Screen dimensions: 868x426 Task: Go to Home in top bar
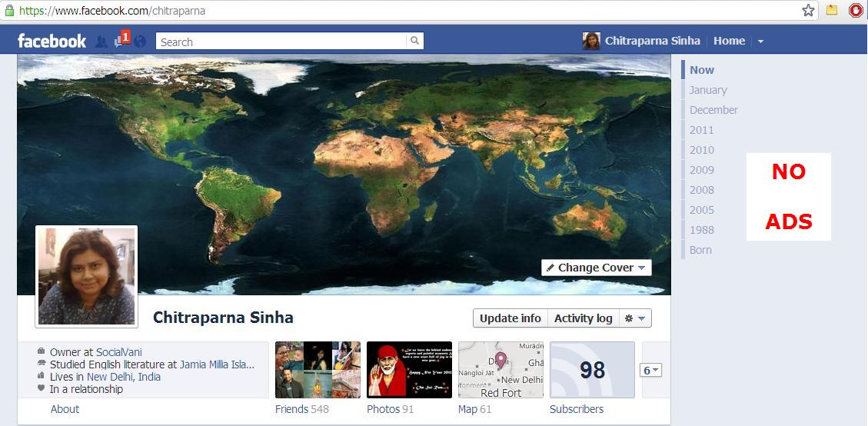pyautogui.click(x=729, y=41)
